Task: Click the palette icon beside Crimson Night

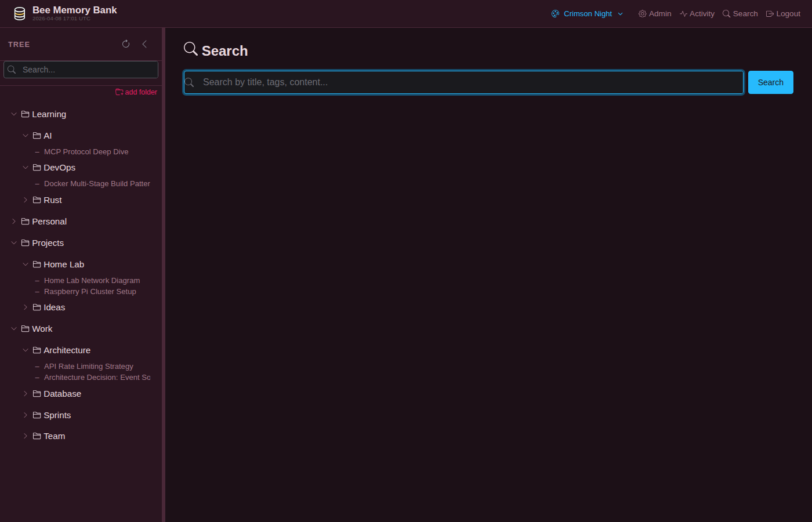Action: click(556, 14)
